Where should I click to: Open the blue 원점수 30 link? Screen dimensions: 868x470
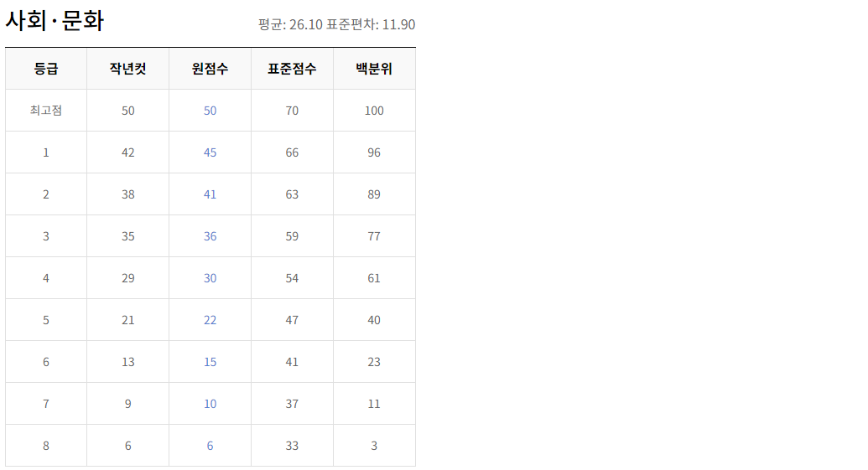click(210, 278)
